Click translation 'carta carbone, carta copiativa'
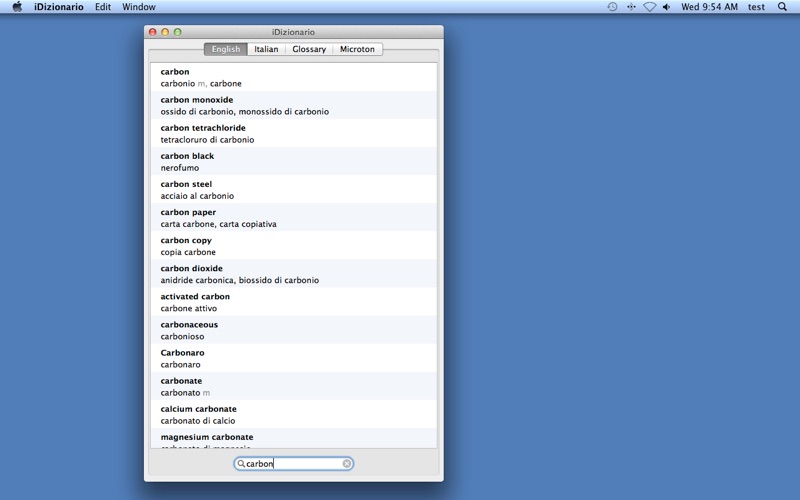Viewport: 800px width, 500px height. (x=218, y=224)
